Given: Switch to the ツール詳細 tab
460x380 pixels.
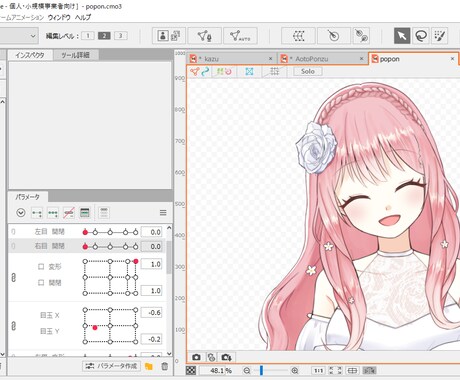Looking at the screenshot, I should 76,55.
